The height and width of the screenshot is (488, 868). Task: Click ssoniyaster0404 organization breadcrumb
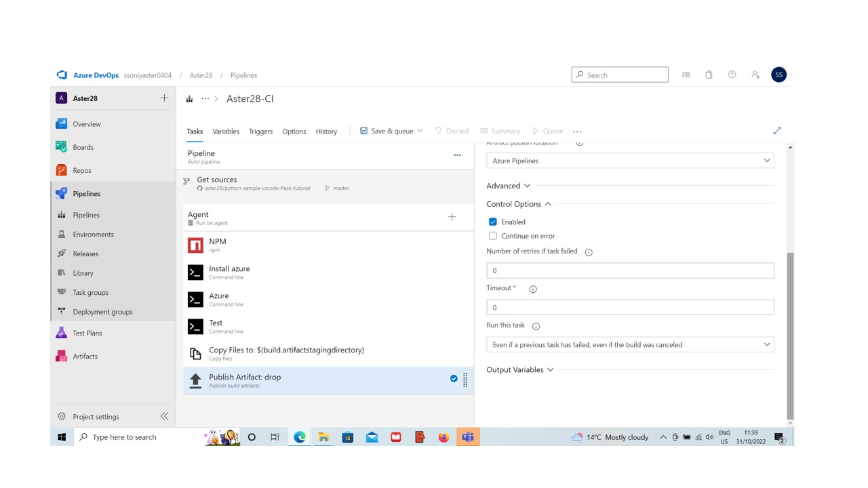click(x=148, y=75)
